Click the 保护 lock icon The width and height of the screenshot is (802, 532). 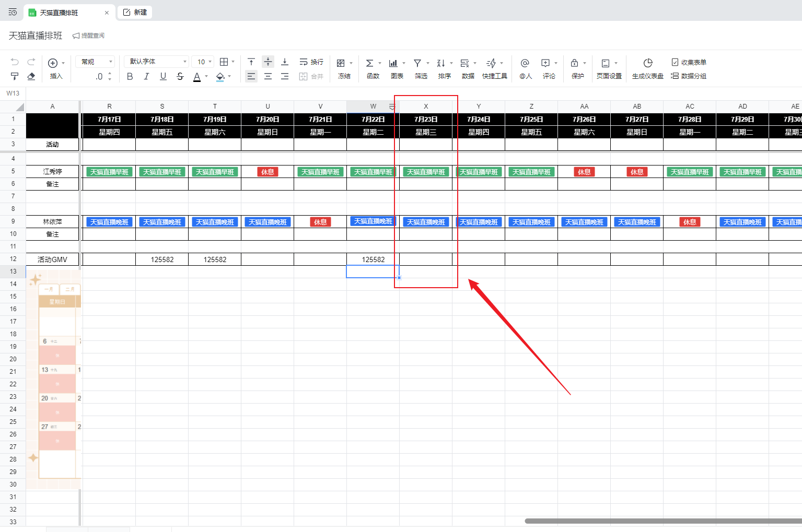tap(574, 63)
